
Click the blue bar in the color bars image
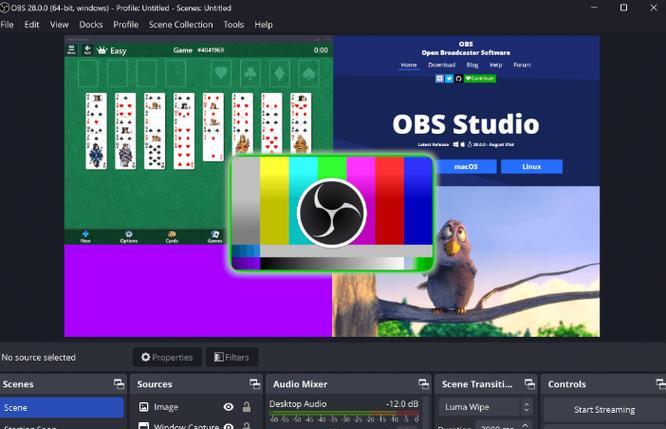(418, 200)
